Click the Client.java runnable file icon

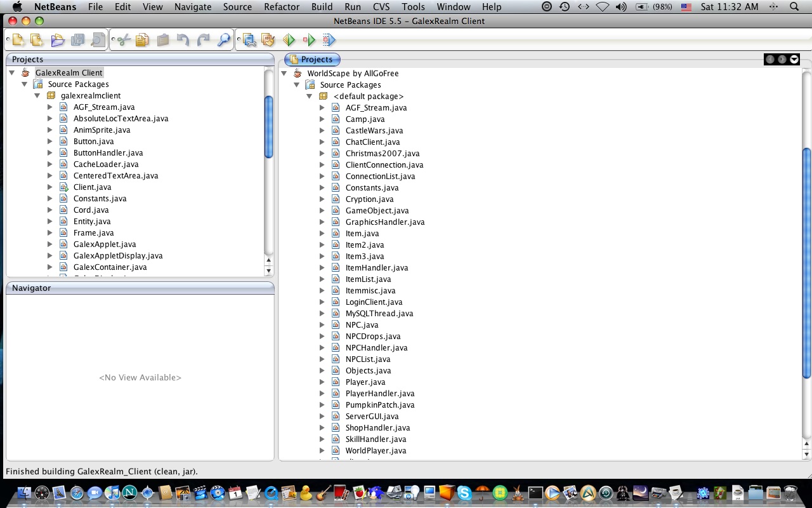[63, 187]
